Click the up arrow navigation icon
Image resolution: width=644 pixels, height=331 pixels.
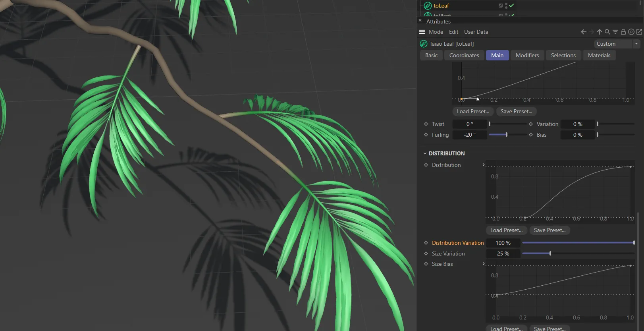click(x=600, y=32)
